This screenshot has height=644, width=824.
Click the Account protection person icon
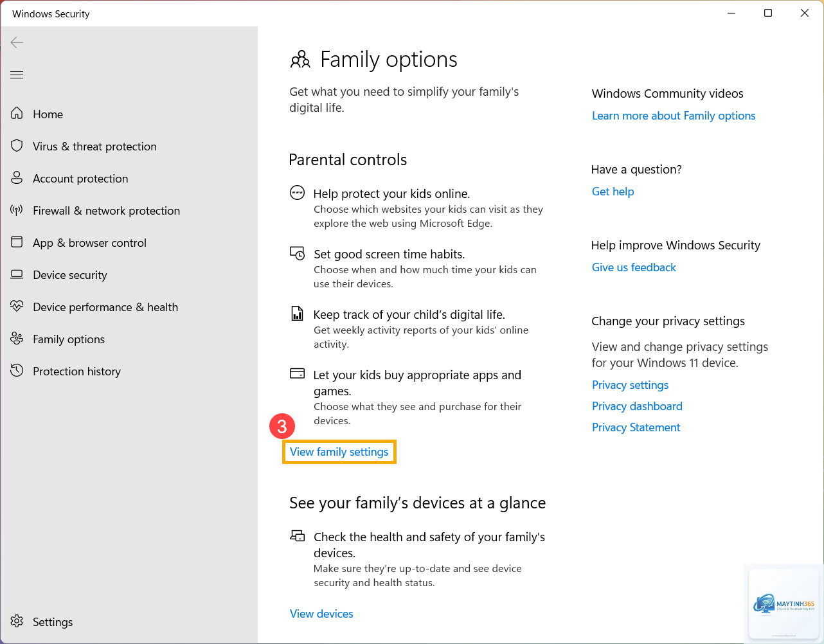[x=17, y=178]
